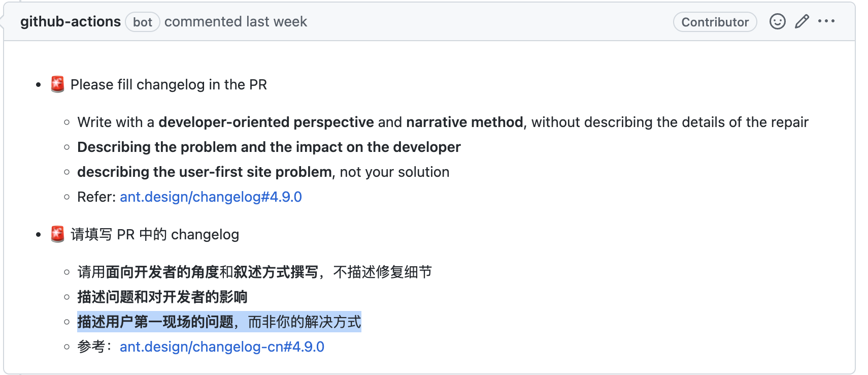Open the ant.design/changelog#4.9.0 link
Screen dimensions: 868x375
click(211, 197)
